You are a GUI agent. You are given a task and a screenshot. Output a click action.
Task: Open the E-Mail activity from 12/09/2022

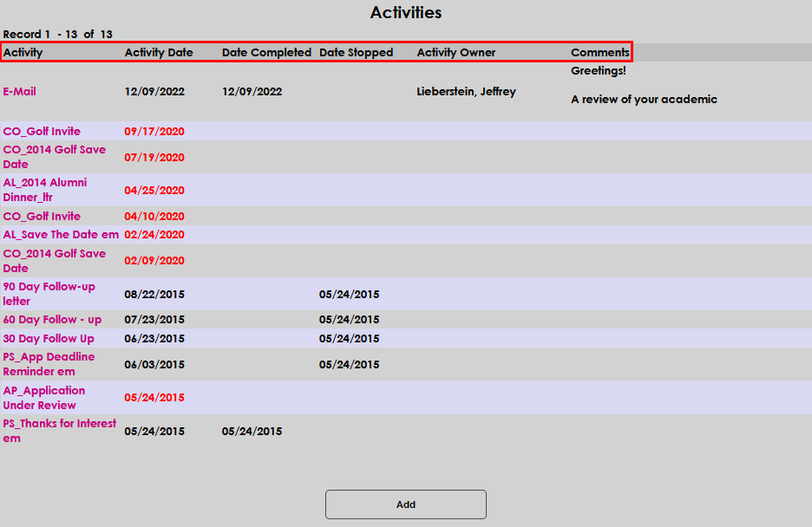pos(19,91)
